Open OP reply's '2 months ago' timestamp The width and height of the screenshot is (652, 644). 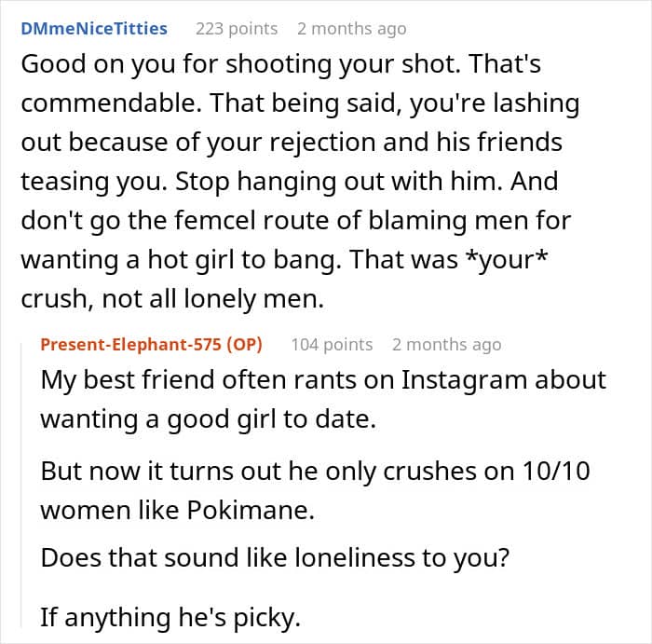[446, 345]
